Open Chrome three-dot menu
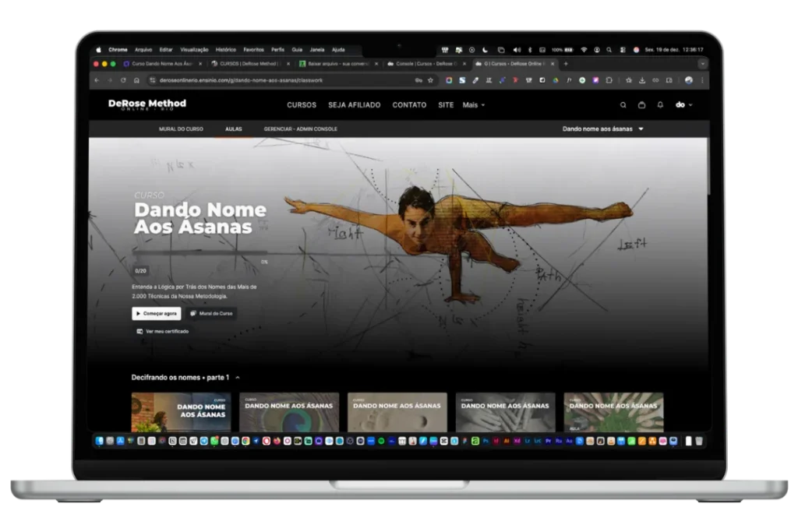Screen dimensions: 798x532 pyautogui.click(x=702, y=80)
